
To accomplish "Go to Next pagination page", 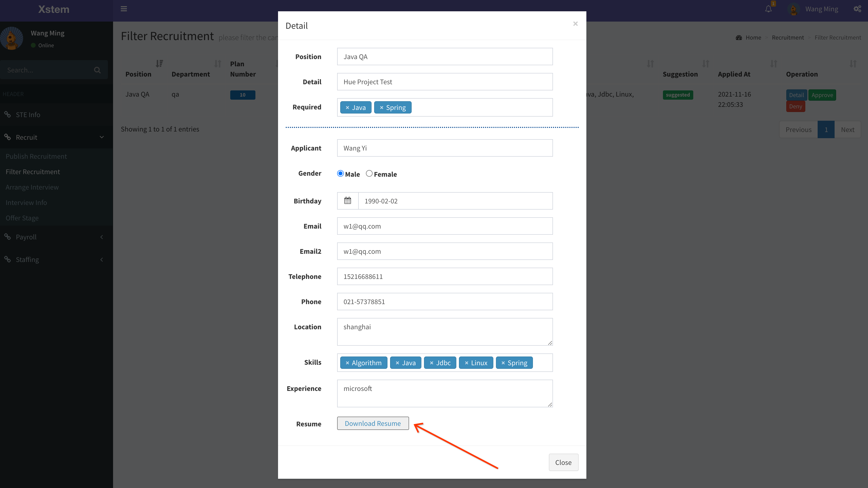I will click(847, 130).
